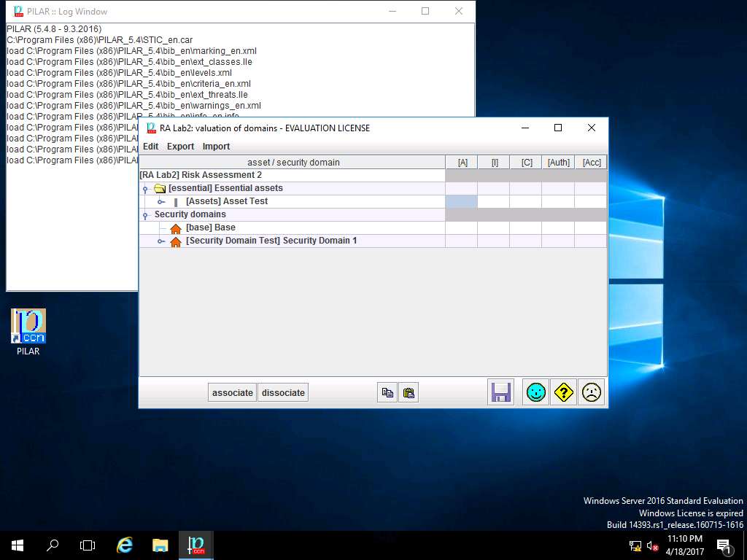Screen dimensions: 747x560
Task: Collapse the Security domains tree node
Action: tap(145, 215)
